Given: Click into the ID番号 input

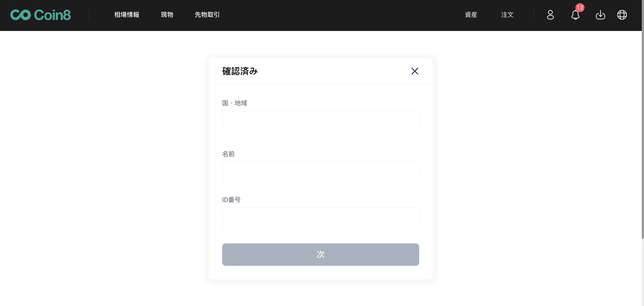Looking at the screenshot, I should pos(320,219).
